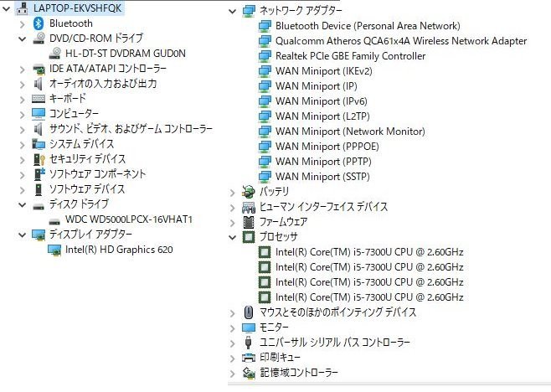Click the サウンド、ビデオ、およびゲーム コントローラー icon

39,129
